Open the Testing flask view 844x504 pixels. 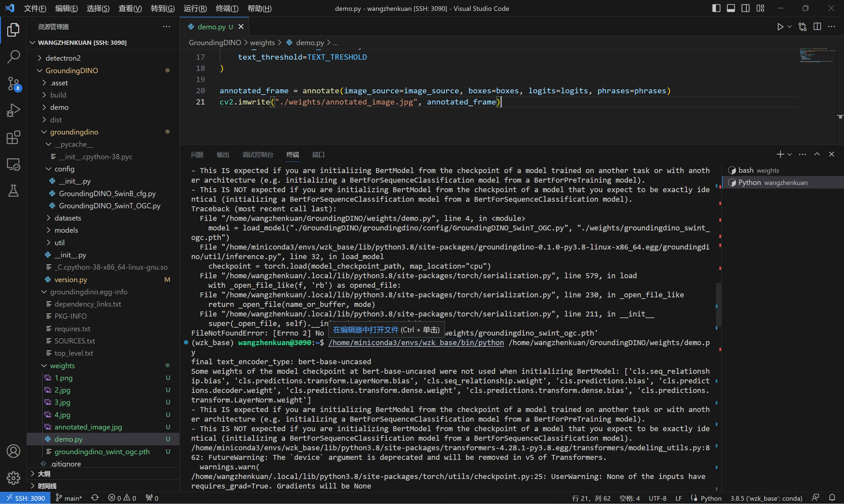click(13, 191)
